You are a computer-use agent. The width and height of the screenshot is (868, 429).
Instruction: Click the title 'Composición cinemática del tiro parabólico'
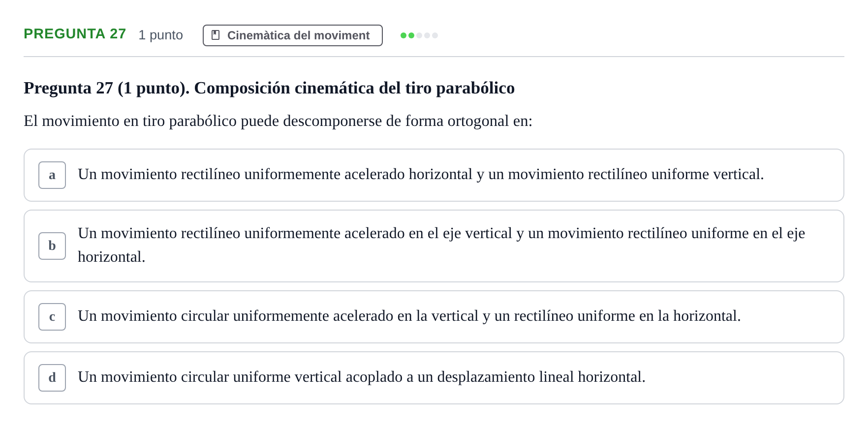point(354,88)
